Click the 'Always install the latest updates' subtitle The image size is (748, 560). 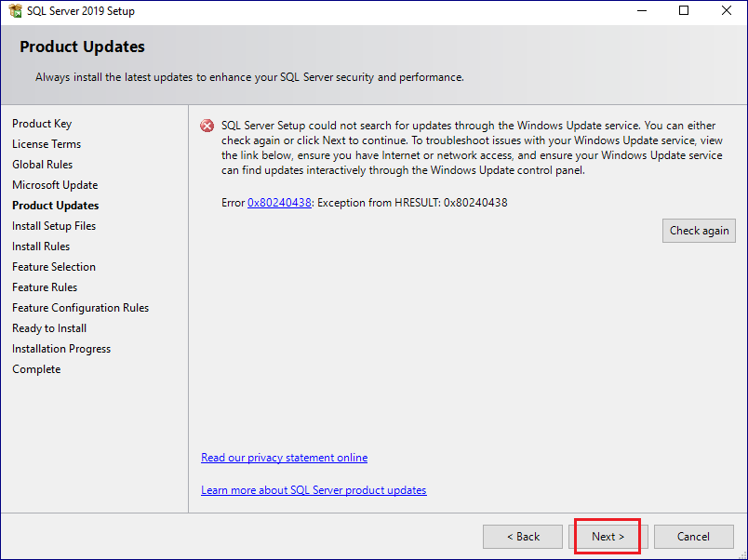[x=249, y=77]
